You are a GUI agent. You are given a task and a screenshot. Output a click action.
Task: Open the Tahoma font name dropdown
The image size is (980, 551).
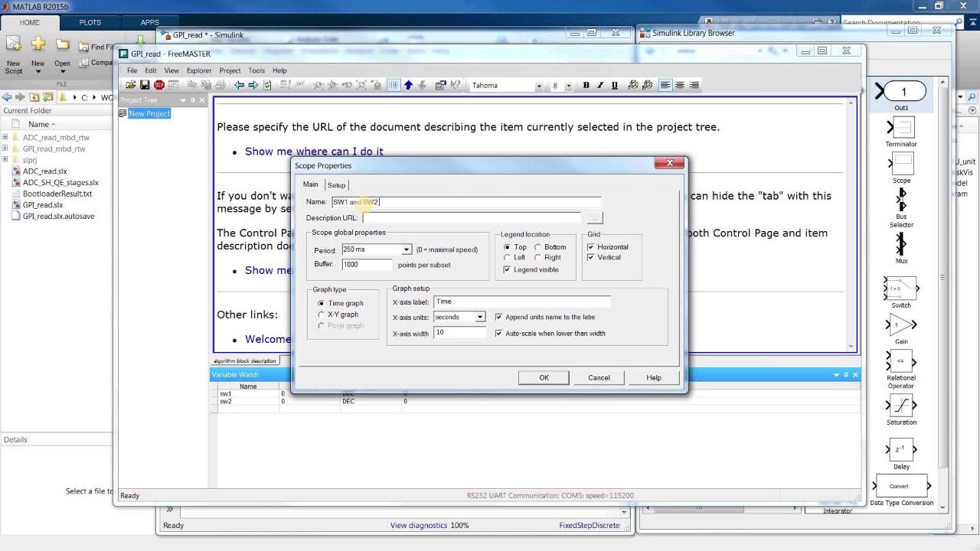(538, 86)
